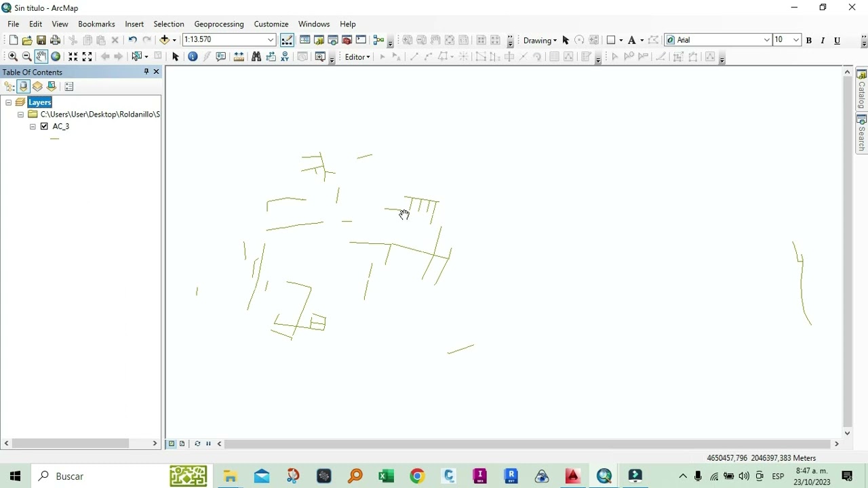Open the Editor Toolbar icon
Screen dimensions: 868x488
click(287, 40)
